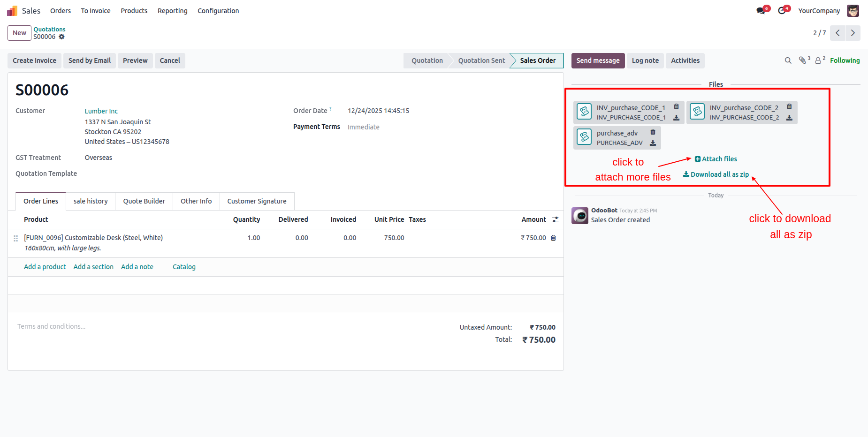The image size is (868, 437).
Task: Click the Quantity cell showing 1.00
Action: click(x=254, y=238)
